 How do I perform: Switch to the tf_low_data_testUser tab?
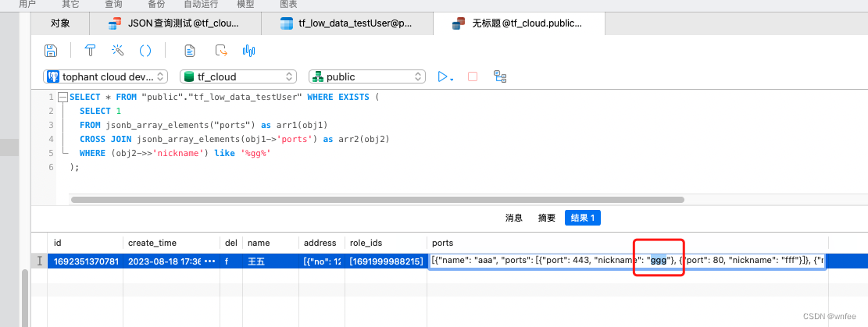pyautogui.click(x=347, y=23)
